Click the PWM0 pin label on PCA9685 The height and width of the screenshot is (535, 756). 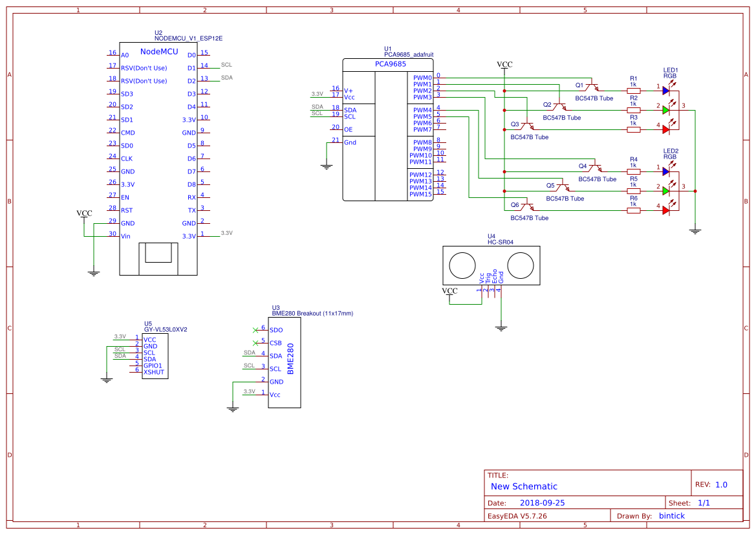[x=422, y=78]
